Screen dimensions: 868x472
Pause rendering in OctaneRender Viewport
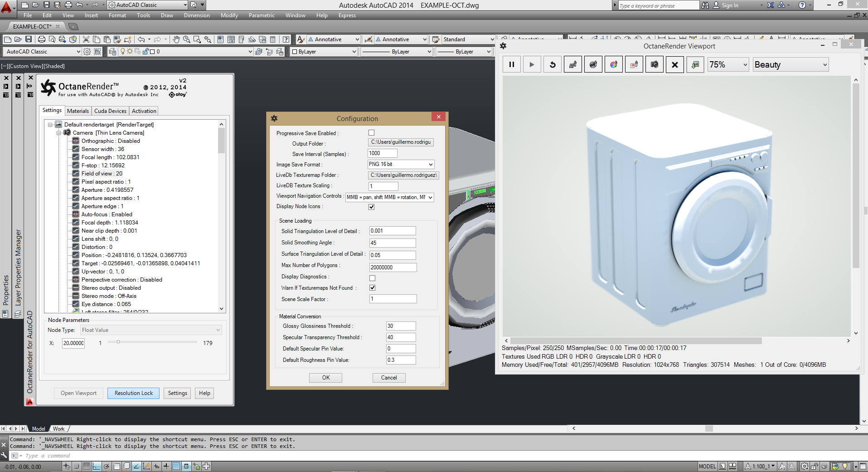(x=511, y=65)
